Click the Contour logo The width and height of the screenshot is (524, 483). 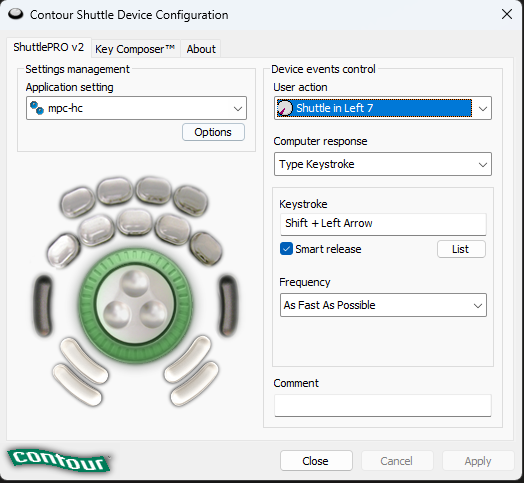pos(59,461)
